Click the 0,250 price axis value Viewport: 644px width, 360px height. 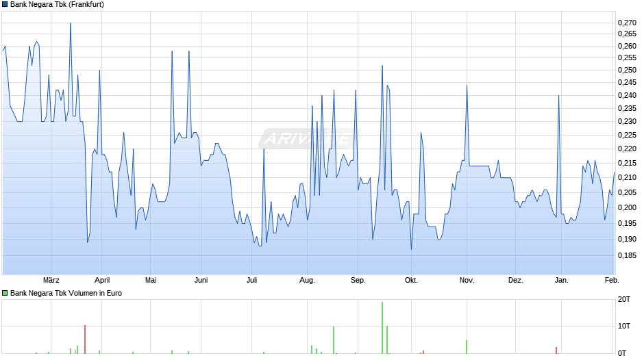(627, 70)
